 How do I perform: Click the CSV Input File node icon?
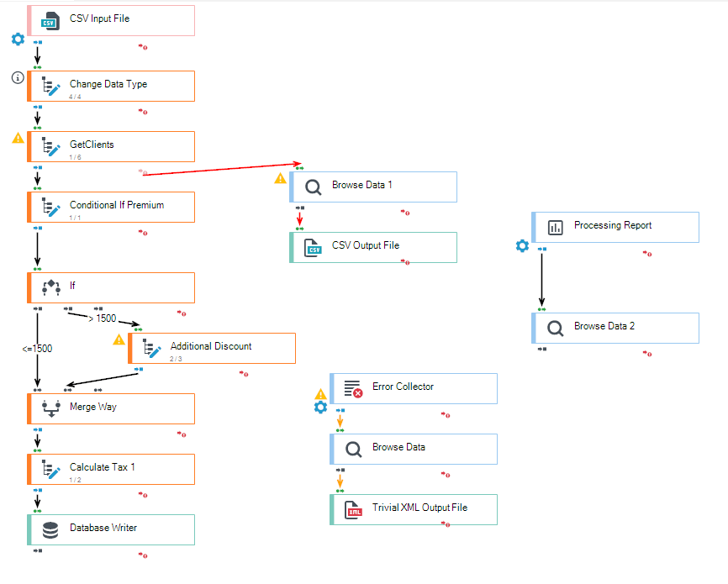pos(50,21)
